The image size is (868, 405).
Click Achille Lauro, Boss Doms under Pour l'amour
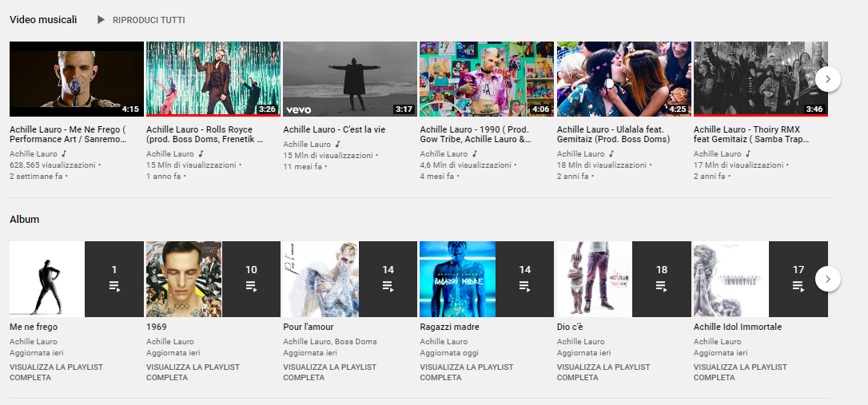point(330,341)
